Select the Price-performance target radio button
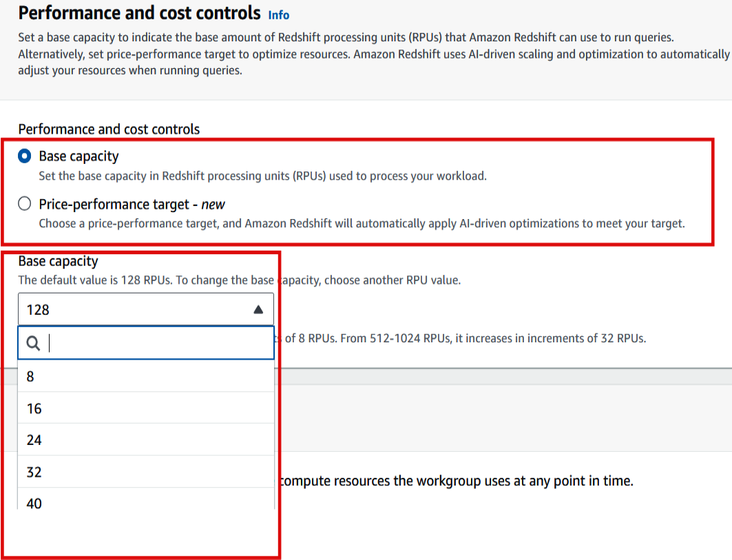 [25, 203]
